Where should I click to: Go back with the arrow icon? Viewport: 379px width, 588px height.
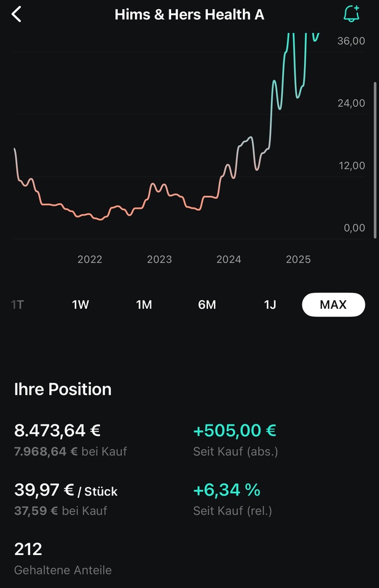(17, 15)
